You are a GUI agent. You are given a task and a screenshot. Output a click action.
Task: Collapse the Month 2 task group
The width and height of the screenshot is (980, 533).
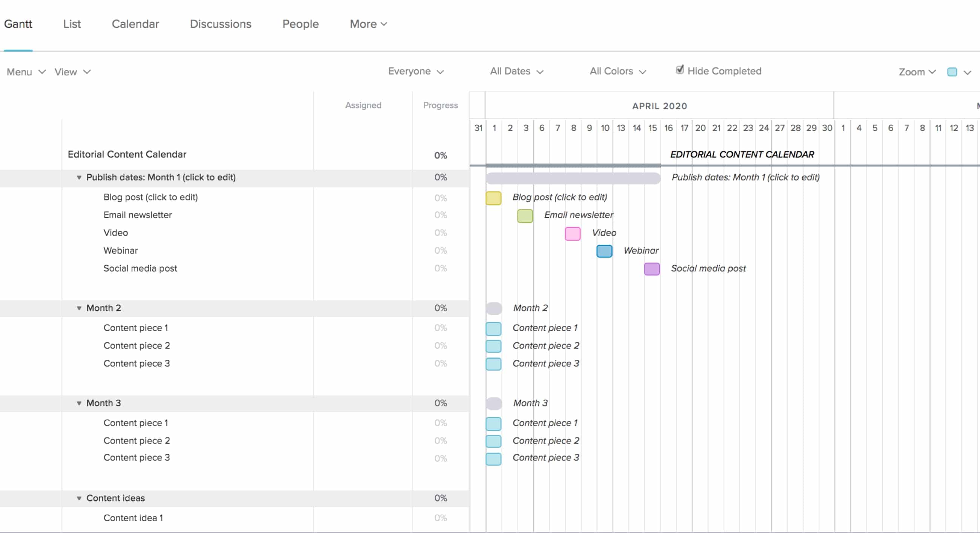coord(79,308)
